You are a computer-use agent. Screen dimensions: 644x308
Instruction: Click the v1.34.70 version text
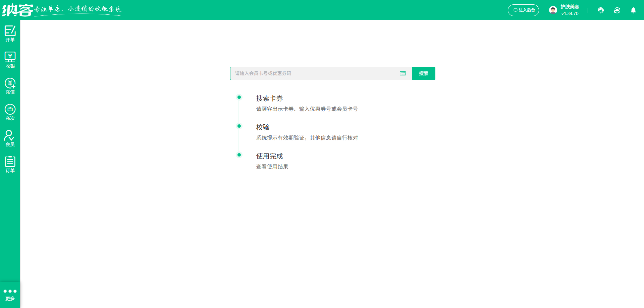pyautogui.click(x=570, y=14)
